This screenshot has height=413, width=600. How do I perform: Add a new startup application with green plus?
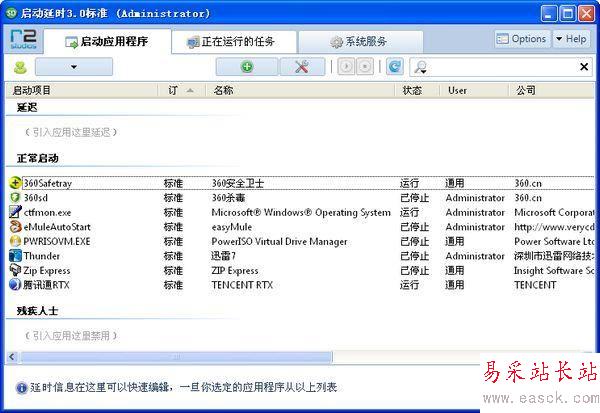click(247, 67)
